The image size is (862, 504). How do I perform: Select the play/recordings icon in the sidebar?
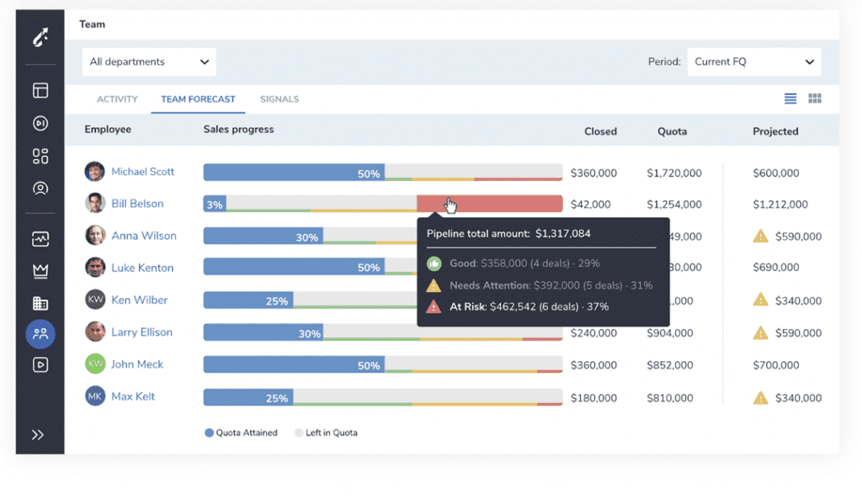pos(40,124)
